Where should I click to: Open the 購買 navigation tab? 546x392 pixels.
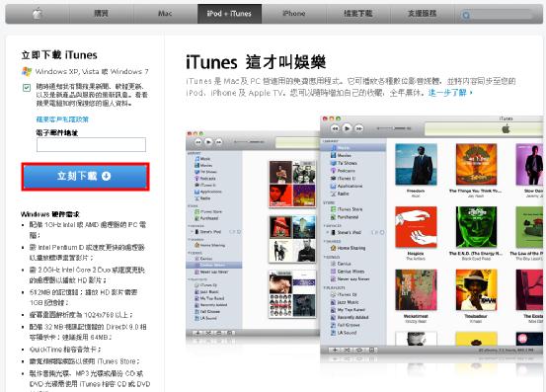tap(102, 14)
